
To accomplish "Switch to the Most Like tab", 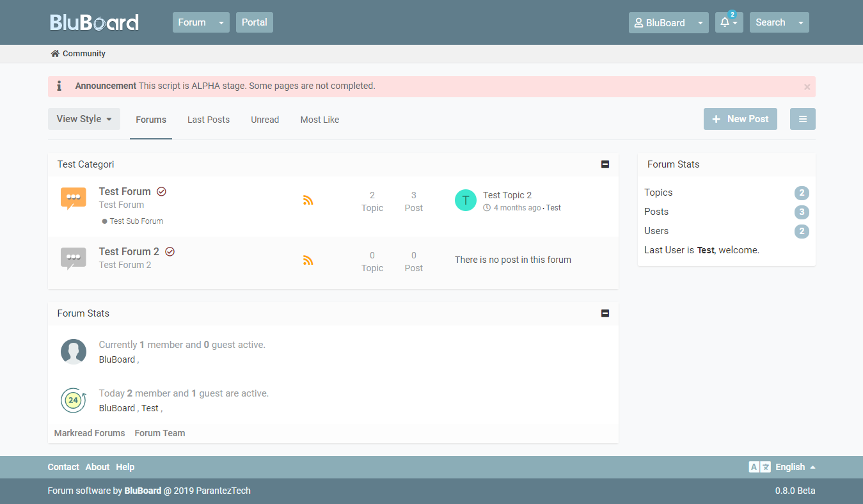I will click(x=320, y=120).
